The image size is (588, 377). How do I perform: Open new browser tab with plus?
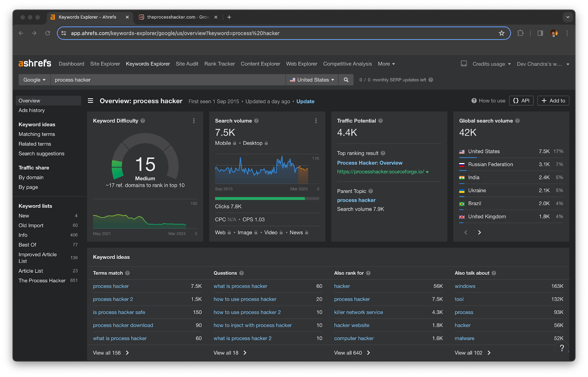pyautogui.click(x=229, y=17)
